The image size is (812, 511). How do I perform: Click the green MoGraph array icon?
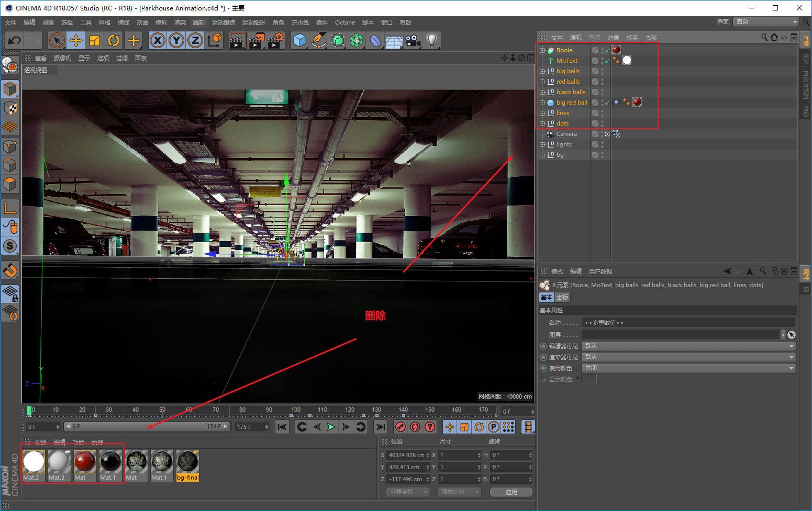click(x=357, y=40)
